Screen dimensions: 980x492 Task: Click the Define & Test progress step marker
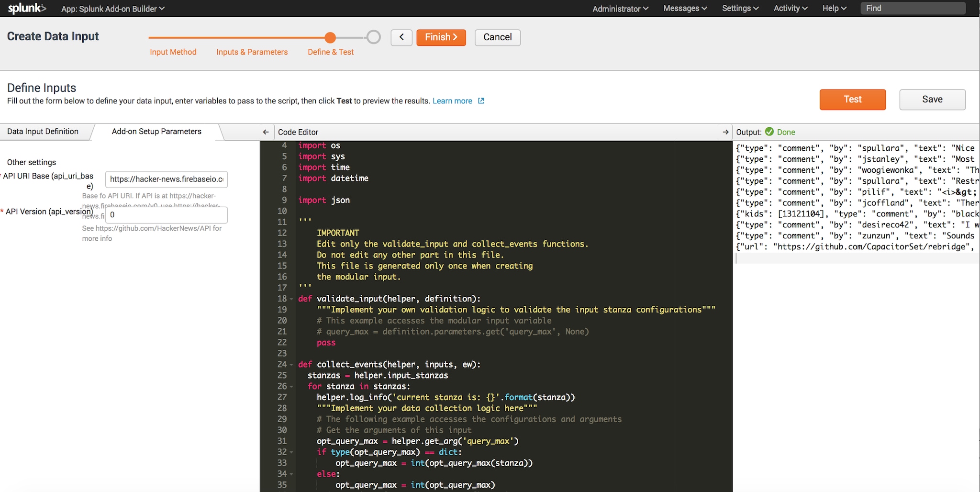[x=330, y=37]
